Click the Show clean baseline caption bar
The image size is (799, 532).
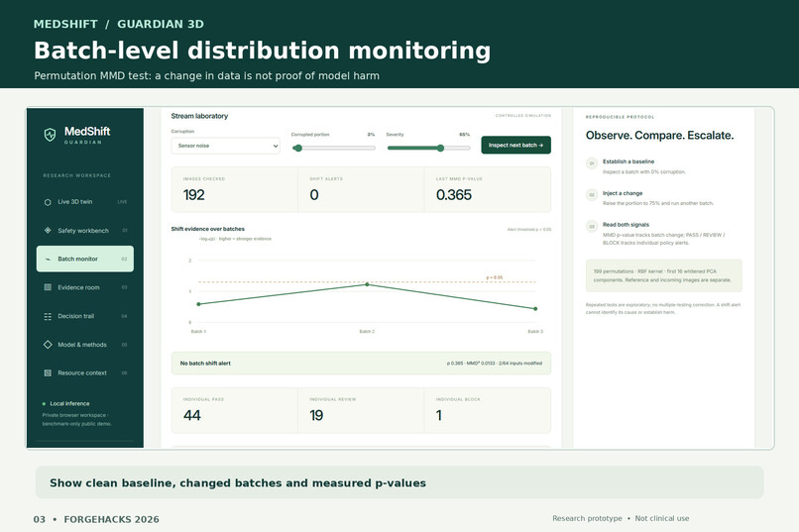[x=399, y=482]
